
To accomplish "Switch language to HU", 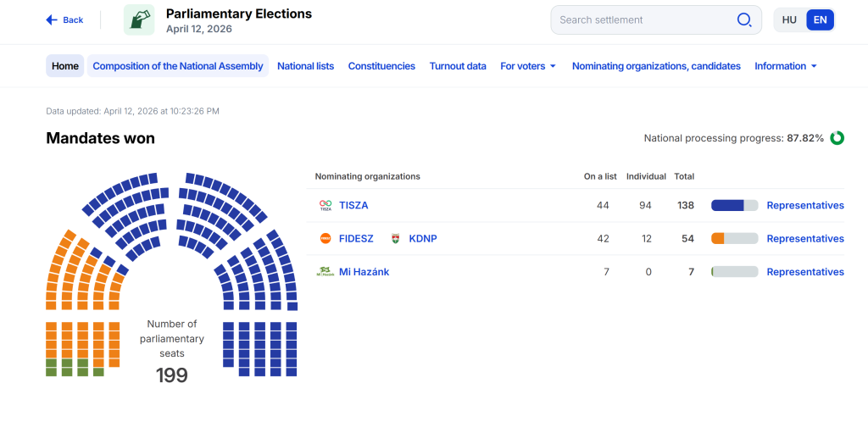I will 789,19.
